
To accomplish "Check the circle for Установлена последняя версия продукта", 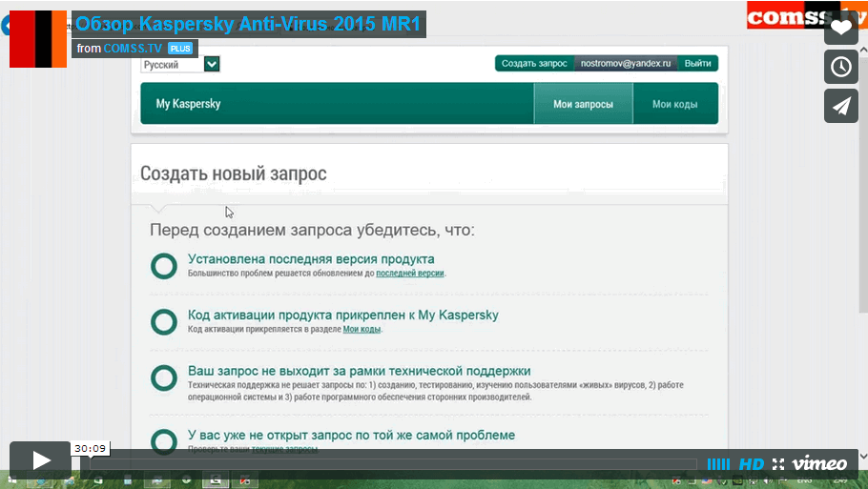I will (164, 266).
